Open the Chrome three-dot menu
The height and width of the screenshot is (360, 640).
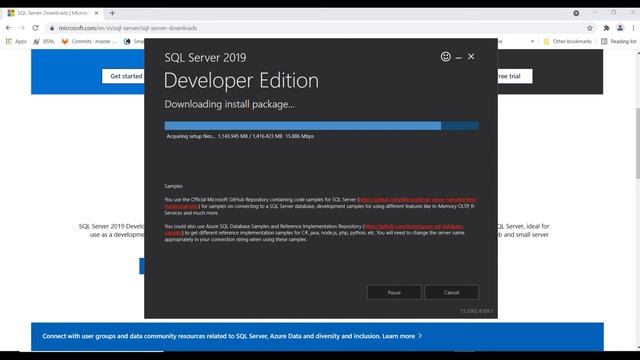coord(633,28)
